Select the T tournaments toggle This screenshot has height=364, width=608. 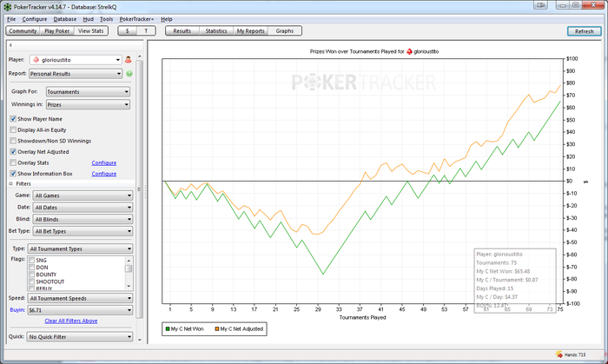click(x=146, y=31)
